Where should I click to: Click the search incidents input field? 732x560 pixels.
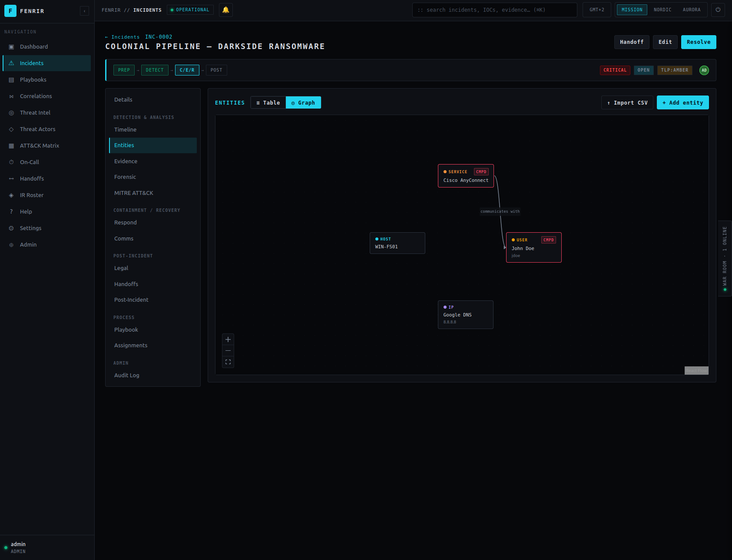click(495, 10)
